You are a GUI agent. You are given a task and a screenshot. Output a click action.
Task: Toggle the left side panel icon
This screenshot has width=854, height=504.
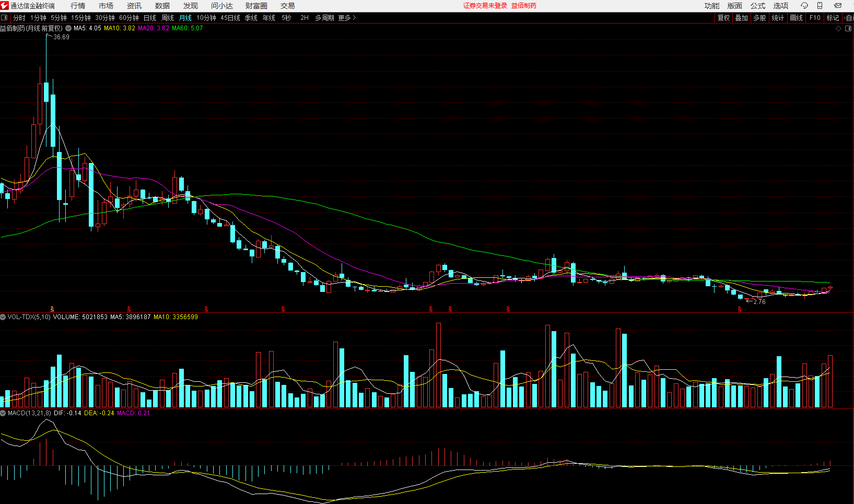pyautogui.click(x=5, y=18)
